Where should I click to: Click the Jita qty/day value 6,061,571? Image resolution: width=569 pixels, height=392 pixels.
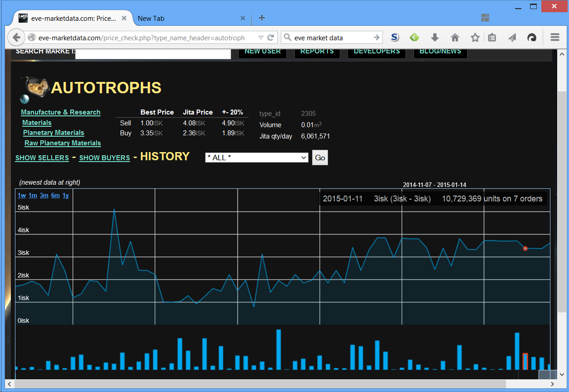coord(315,136)
